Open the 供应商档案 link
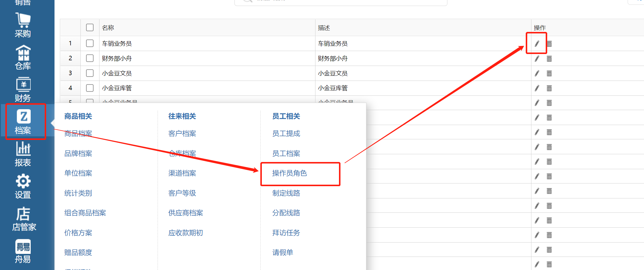This screenshot has width=644, height=270. tap(185, 213)
